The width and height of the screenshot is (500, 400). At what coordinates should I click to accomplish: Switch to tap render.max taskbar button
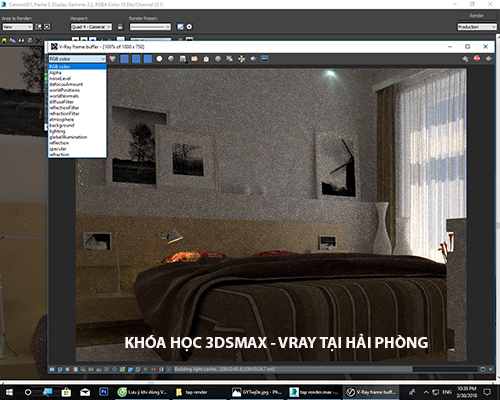(x=314, y=392)
